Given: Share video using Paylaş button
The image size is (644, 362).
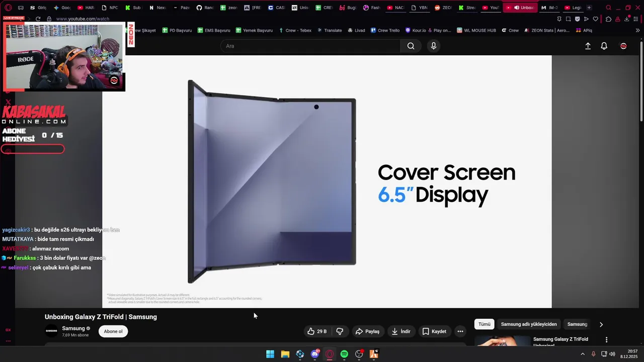Looking at the screenshot, I should (x=367, y=331).
